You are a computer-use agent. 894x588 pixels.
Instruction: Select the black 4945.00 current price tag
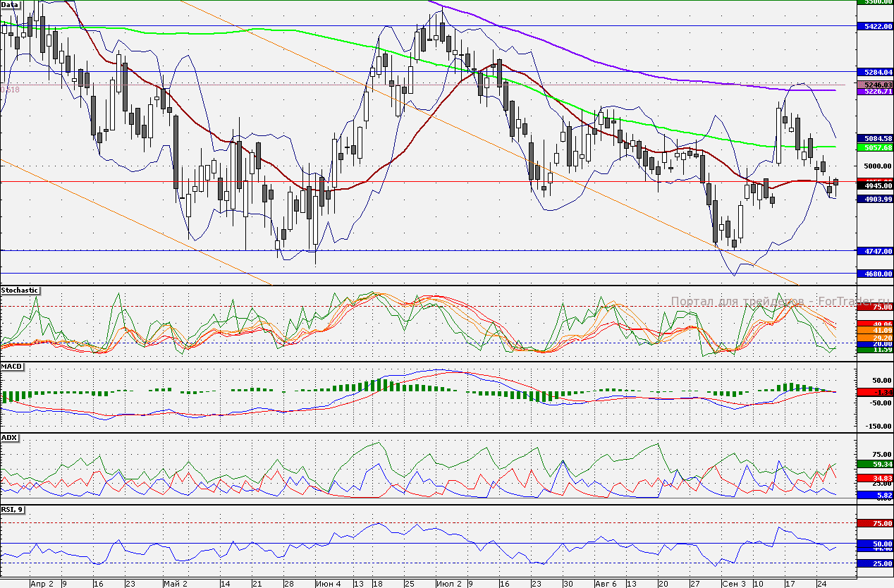coord(874,186)
